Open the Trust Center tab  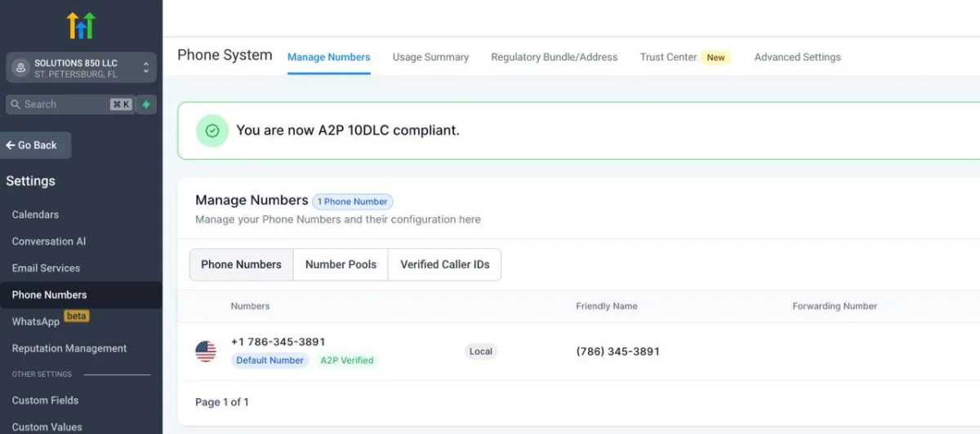[x=669, y=57]
